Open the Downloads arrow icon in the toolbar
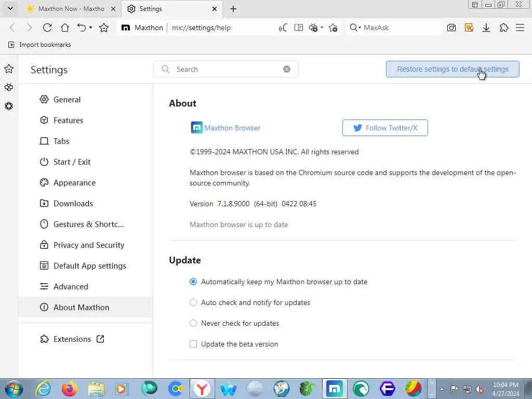The height and width of the screenshot is (399, 532). [486, 28]
